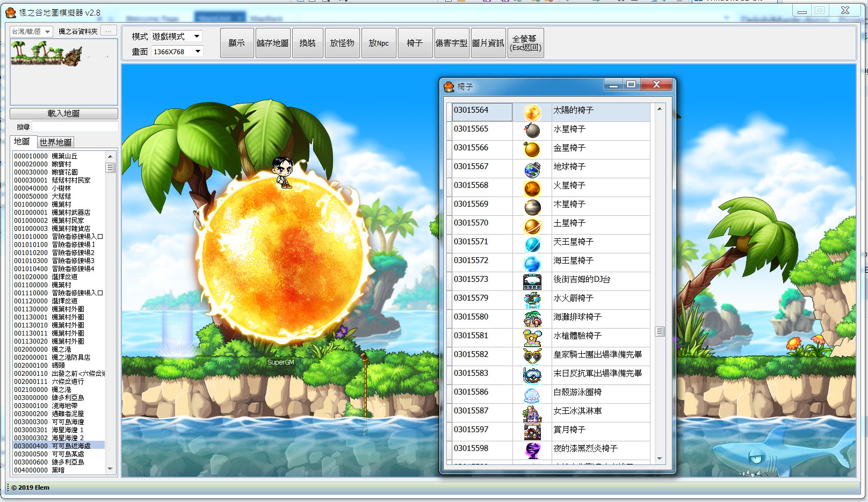The image size is (868, 502).
Task: Expand the 台灣/韓/國 region dropdown
Action: click(x=31, y=32)
